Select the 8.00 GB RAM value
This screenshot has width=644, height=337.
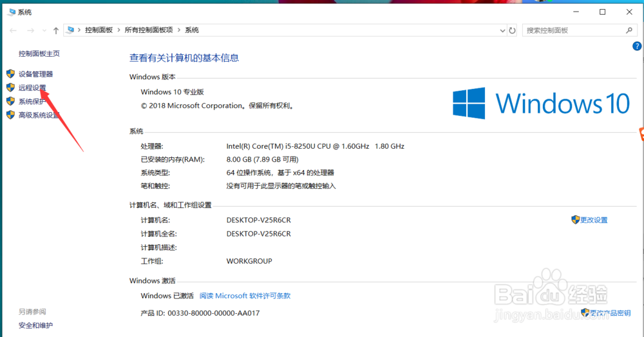263,159
